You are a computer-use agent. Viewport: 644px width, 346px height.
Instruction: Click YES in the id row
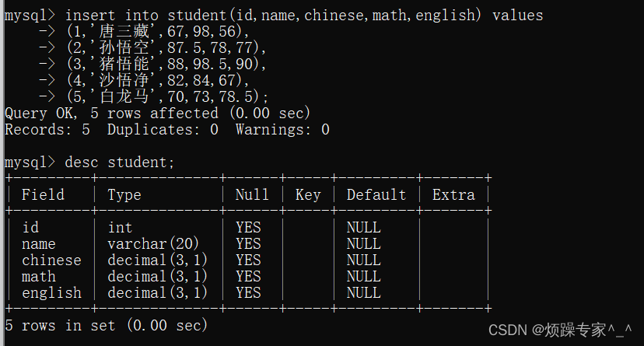[x=248, y=227]
